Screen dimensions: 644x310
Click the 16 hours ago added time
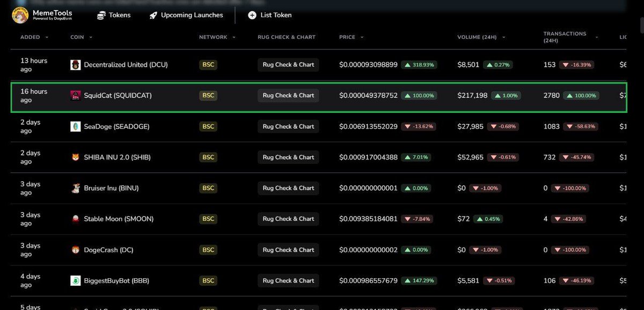click(x=34, y=96)
